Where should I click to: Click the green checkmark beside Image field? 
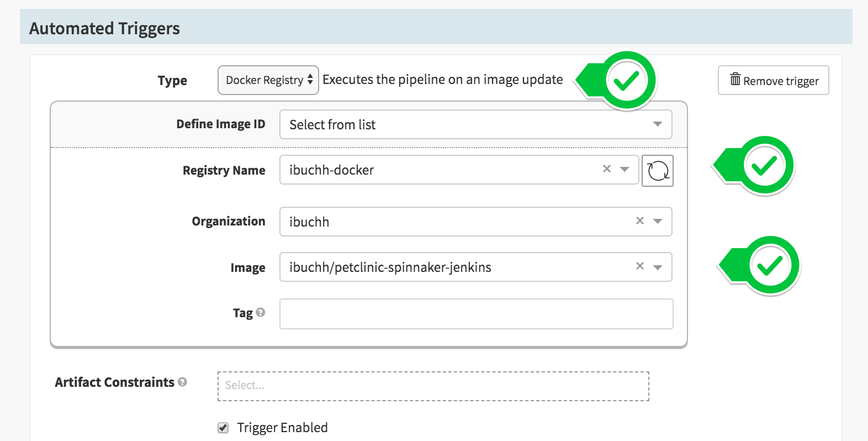point(770,266)
